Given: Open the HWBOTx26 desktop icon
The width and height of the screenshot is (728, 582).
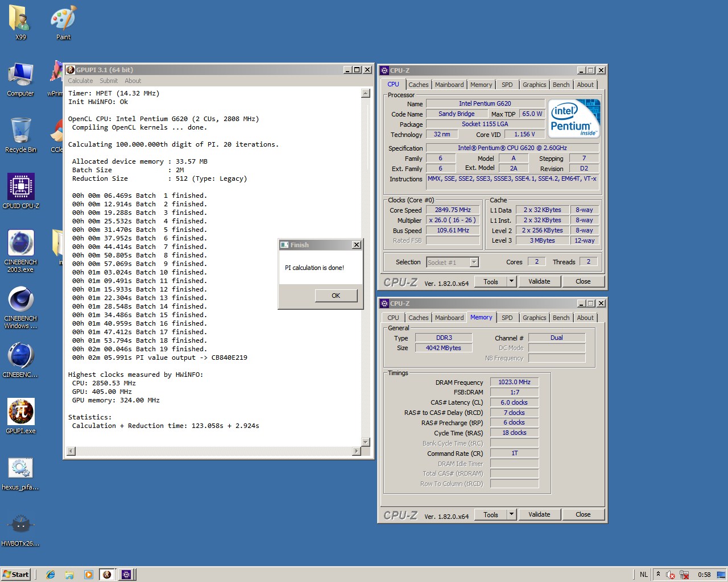Looking at the screenshot, I should click(x=20, y=529).
